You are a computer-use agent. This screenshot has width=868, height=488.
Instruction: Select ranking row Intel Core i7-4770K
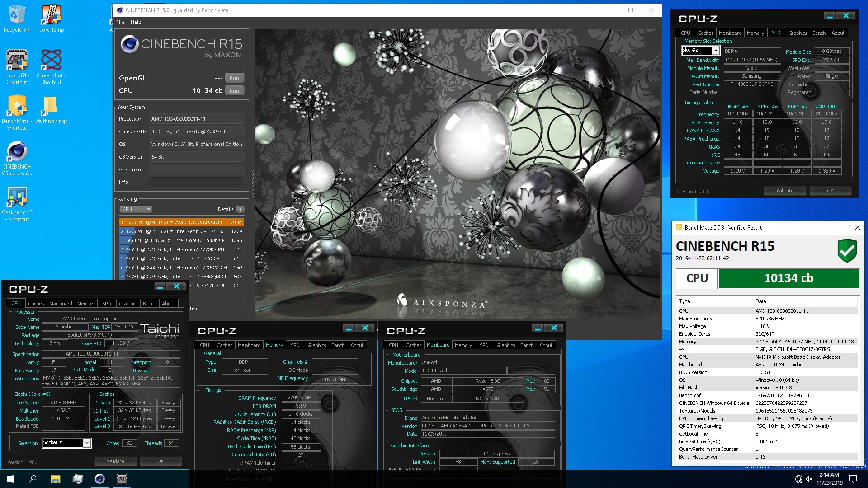pos(181,249)
